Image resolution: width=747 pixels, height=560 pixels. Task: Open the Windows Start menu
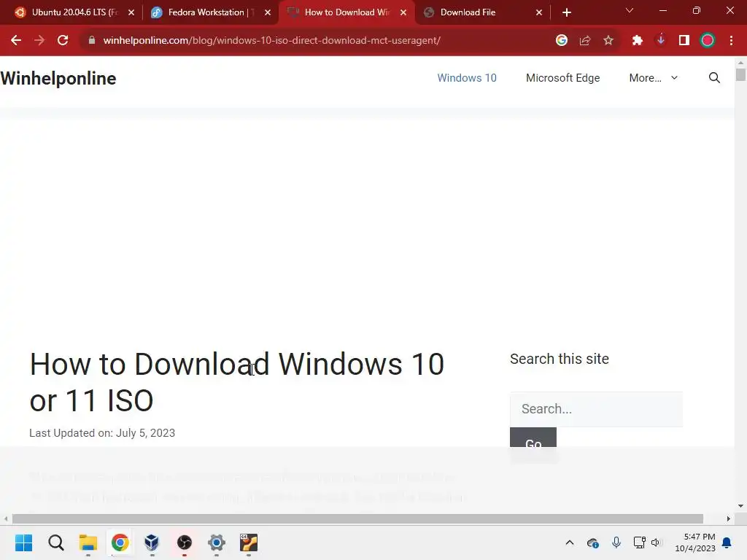(x=24, y=542)
